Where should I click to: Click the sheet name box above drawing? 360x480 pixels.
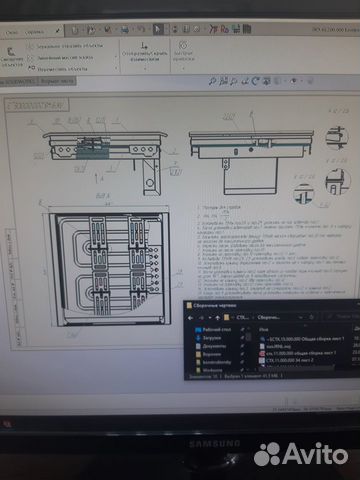click(37, 105)
